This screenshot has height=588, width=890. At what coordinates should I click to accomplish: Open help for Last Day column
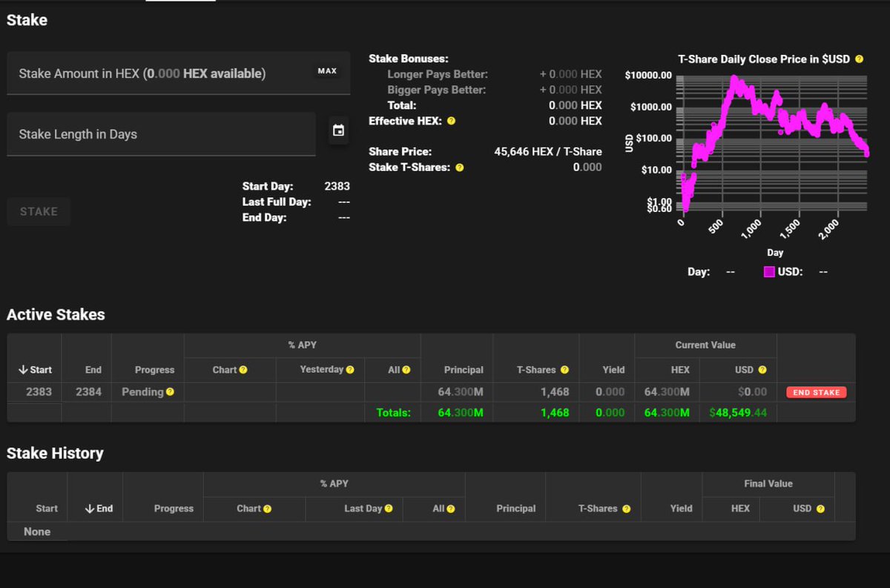pyautogui.click(x=389, y=509)
